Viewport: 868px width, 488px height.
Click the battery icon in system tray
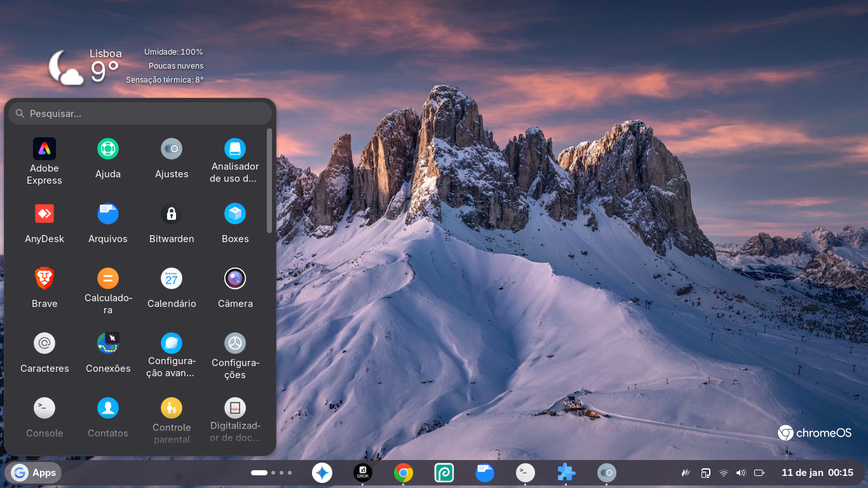coord(759,473)
